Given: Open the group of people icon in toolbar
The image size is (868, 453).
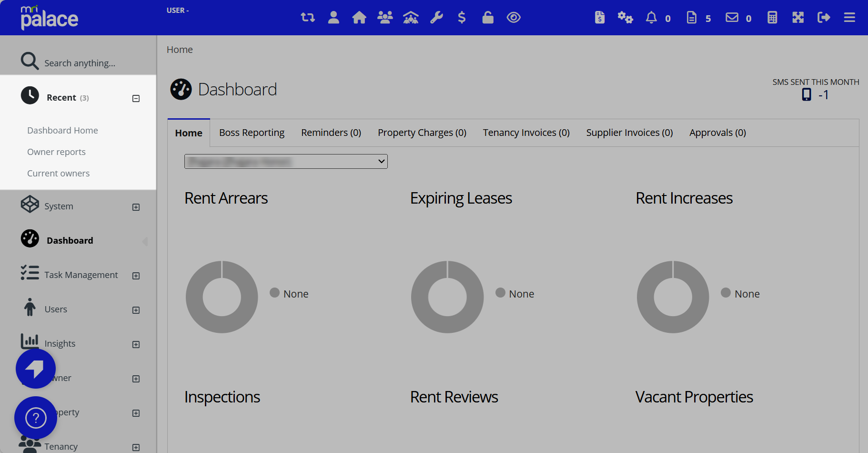Looking at the screenshot, I should (385, 18).
